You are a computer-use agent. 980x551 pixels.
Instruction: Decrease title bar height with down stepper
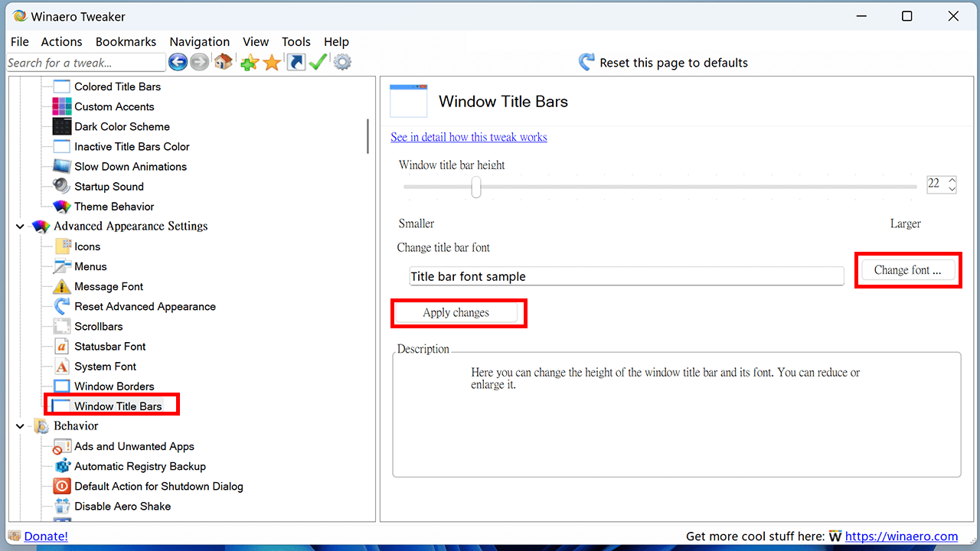pyautogui.click(x=952, y=188)
